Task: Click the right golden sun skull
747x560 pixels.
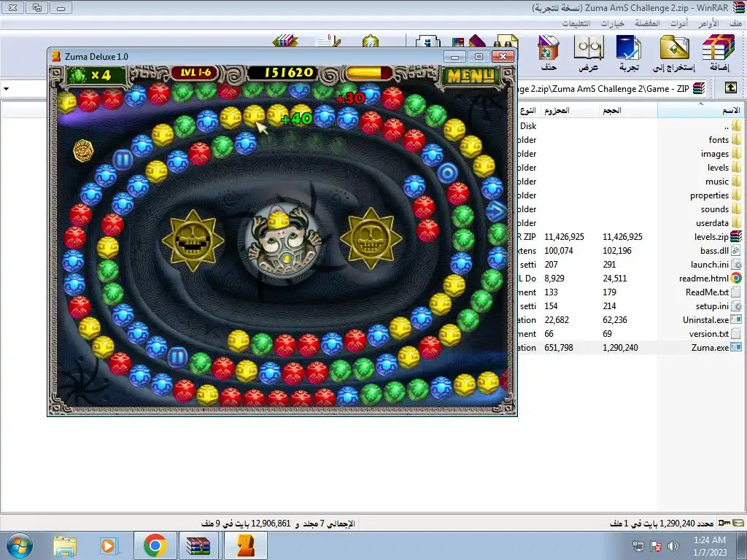Action: 371,238
